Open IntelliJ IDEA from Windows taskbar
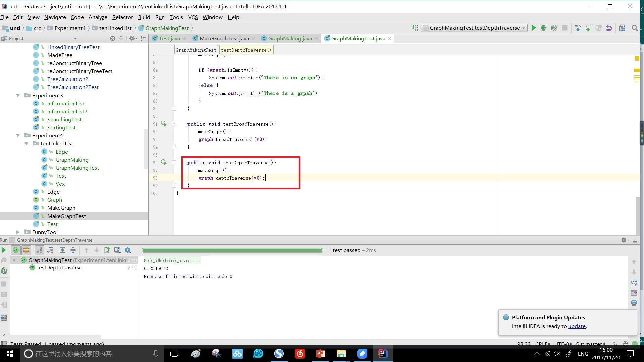Viewport: 644px width, 362px height. pyautogui.click(x=383, y=354)
